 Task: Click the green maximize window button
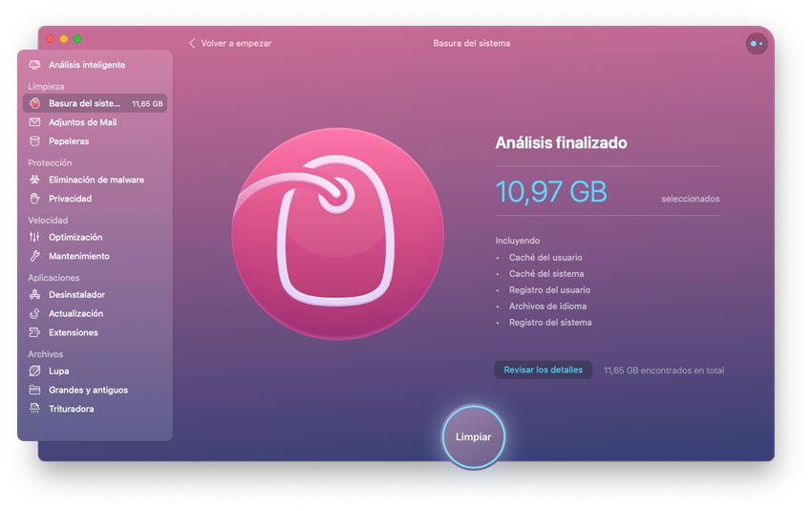(77, 39)
